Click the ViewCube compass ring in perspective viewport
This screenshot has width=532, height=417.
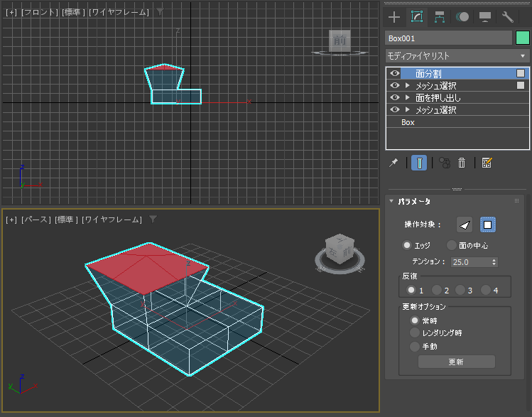pos(340,269)
